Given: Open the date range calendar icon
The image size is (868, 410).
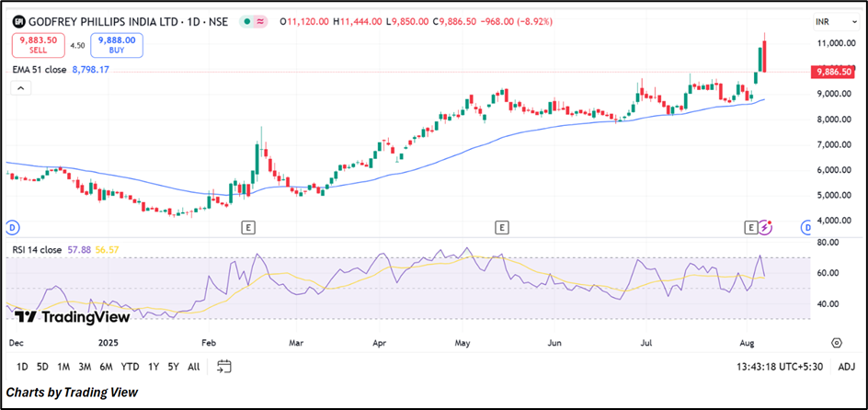Looking at the screenshot, I should click(x=223, y=367).
